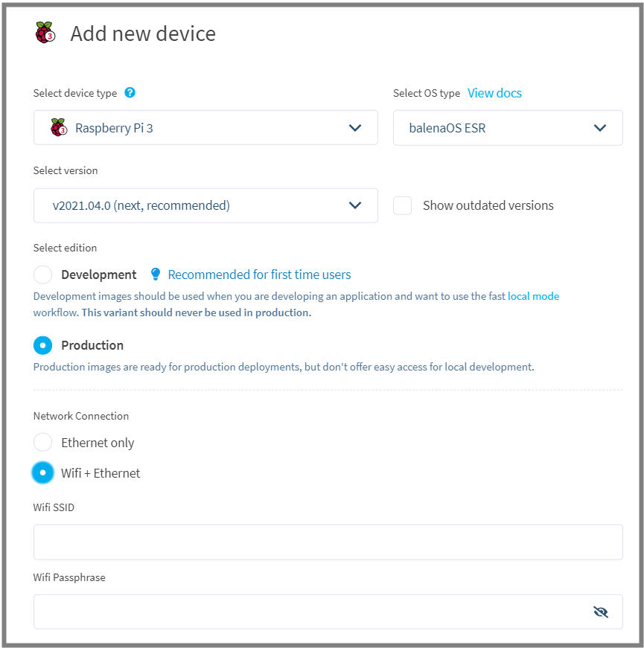Click the OS type dropdown chevron arrow
644x648 pixels.
[600, 128]
